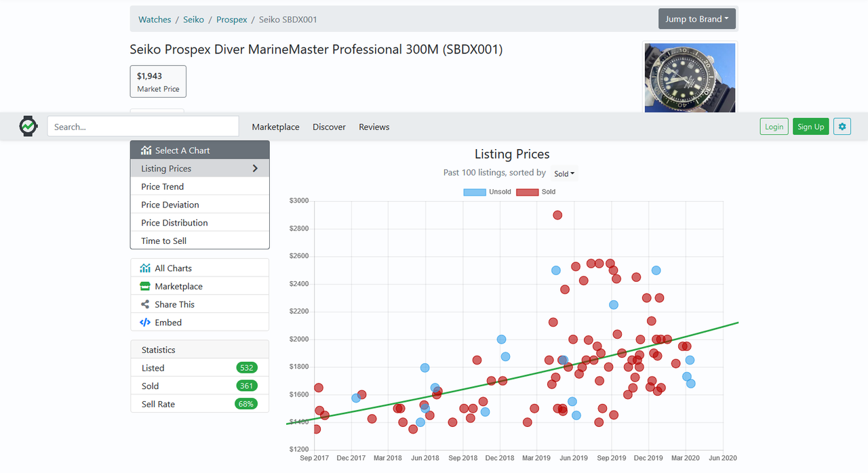Image resolution: width=868 pixels, height=473 pixels.
Task: Toggle the Sold legend swatch
Action: click(527, 192)
